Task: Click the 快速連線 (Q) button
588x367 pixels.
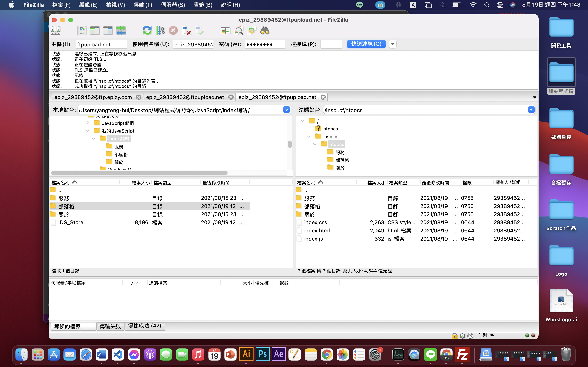Action: pos(366,44)
